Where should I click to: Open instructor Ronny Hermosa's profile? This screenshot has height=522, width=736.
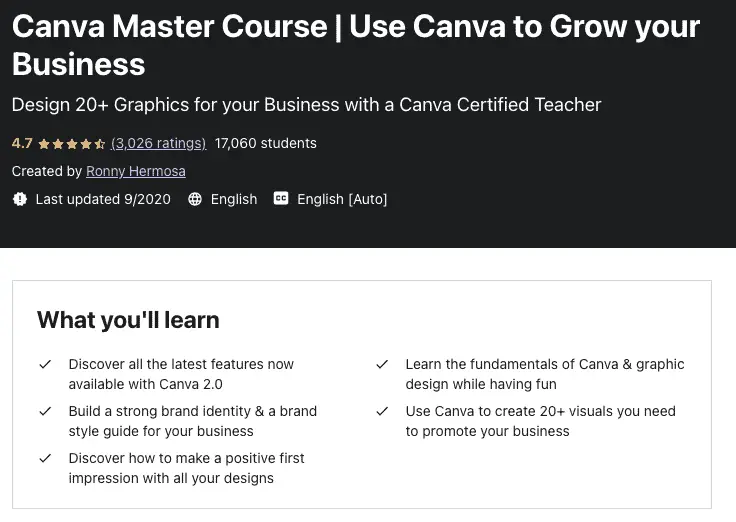(x=136, y=171)
